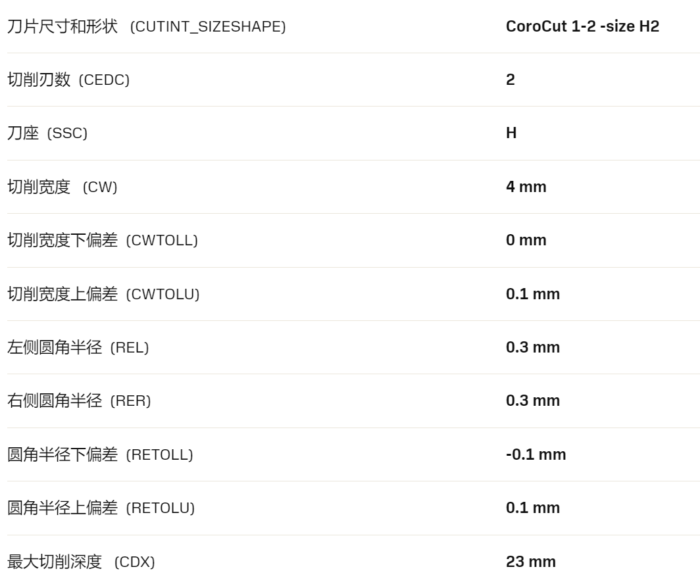Click the 0 mm CWTOLL value

[x=526, y=240]
